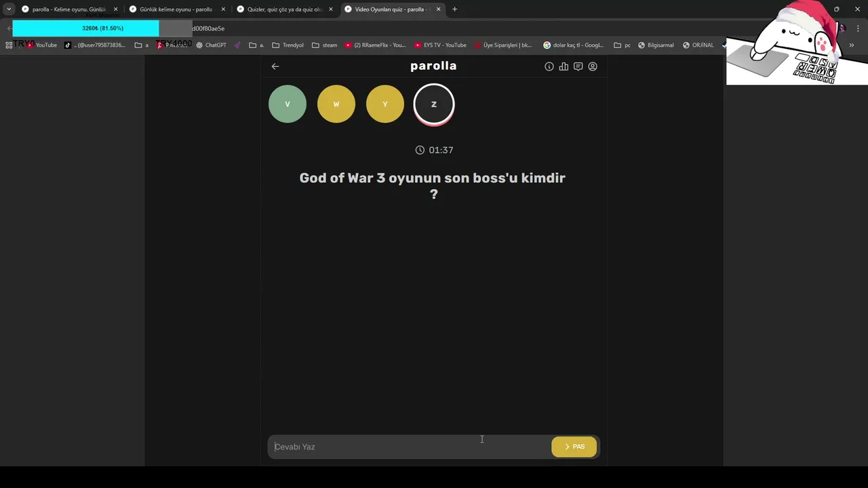
Task: Open the browser apps grid icon
Action: pos(9,45)
